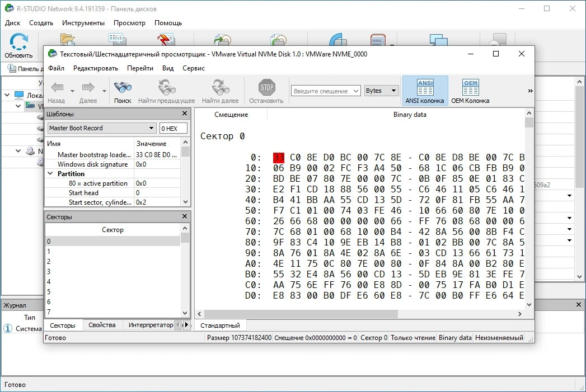Image resolution: width=586 pixels, height=392 pixels.
Task: Switch to the Свойства tab
Action: (102, 325)
